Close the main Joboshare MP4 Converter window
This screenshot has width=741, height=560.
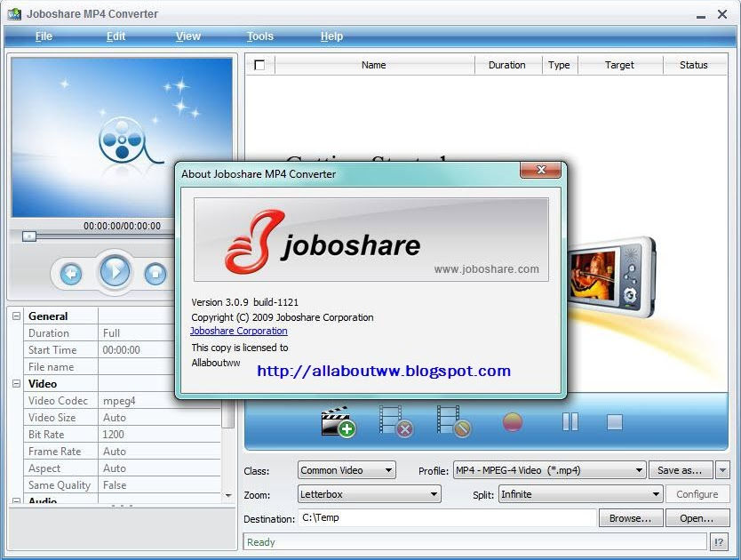[x=722, y=14]
